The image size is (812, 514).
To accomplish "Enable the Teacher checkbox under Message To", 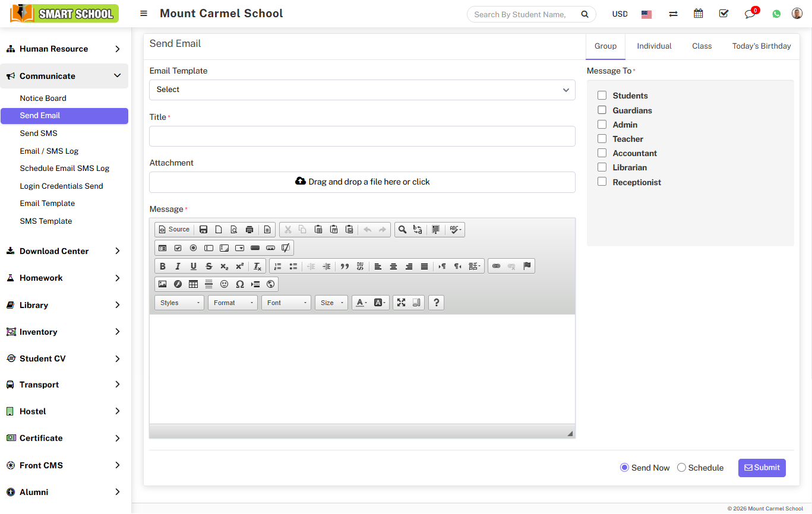I will (602, 139).
